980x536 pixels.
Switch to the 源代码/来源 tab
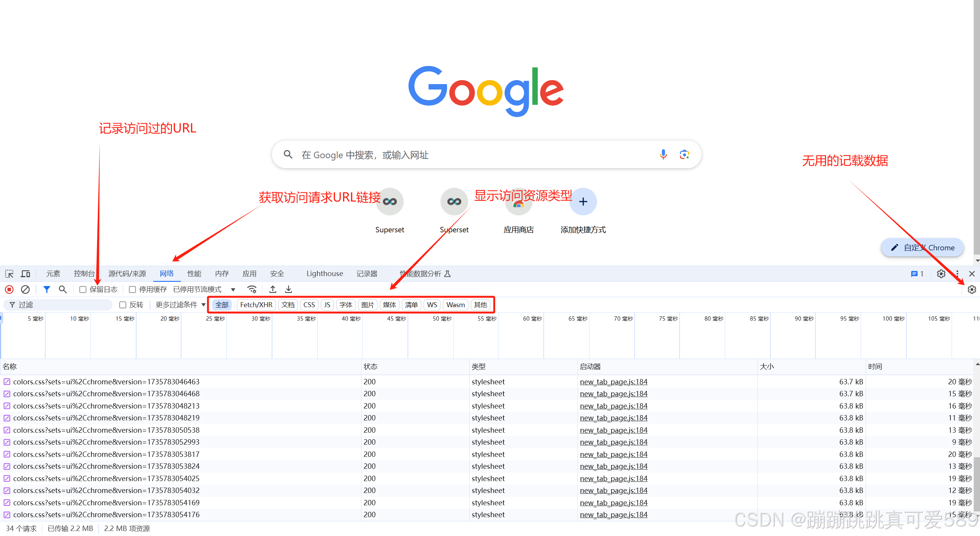tap(127, 274)
